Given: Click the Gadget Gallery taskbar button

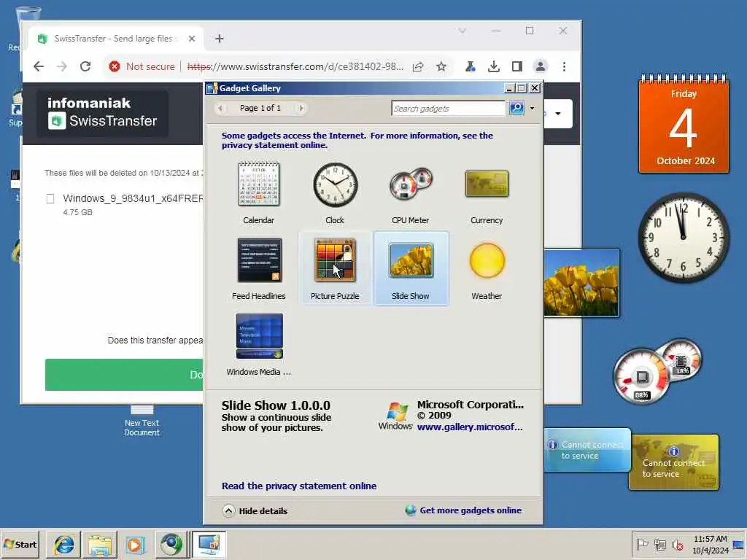Looking at the screenshot, I should tap(209, 544).
